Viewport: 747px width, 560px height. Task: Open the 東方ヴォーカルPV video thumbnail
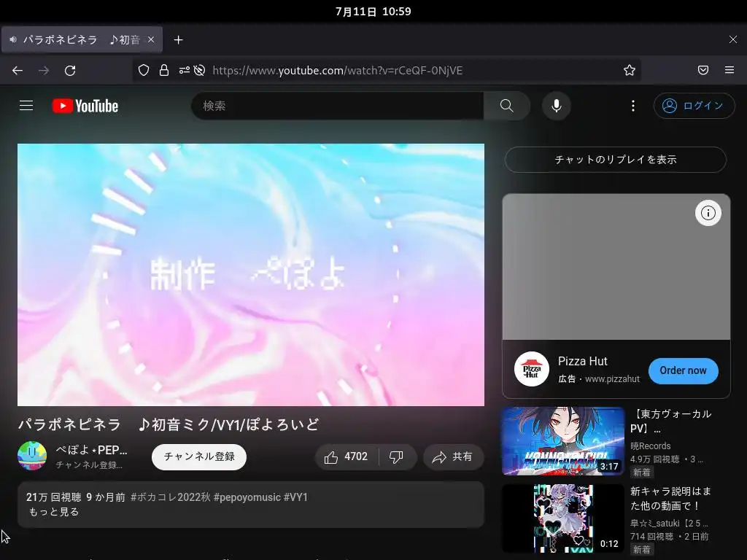562,441
